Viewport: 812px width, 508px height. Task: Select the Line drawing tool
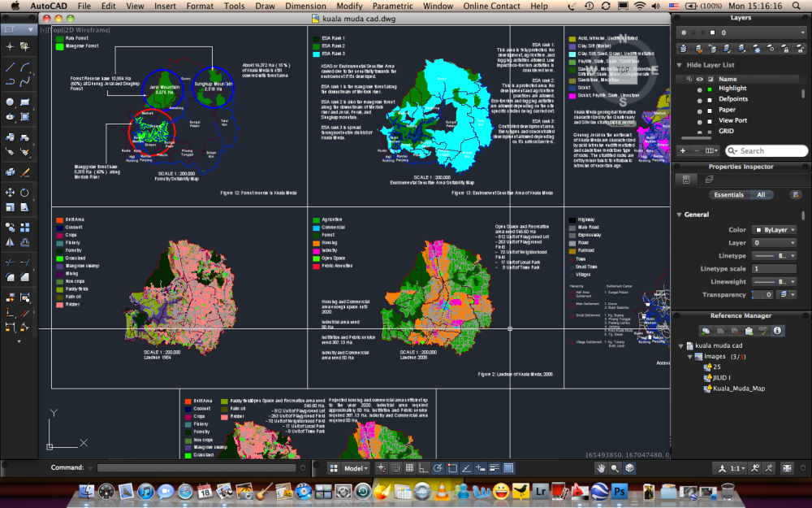(x=10, y=67)
